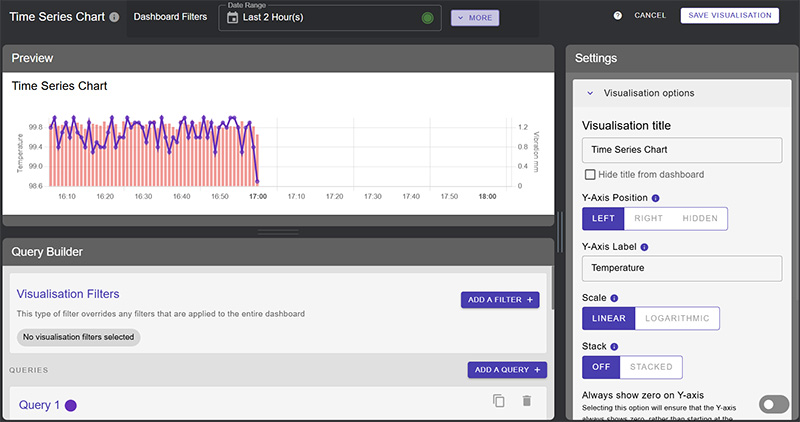Click the Visualisation Filters heading
Viewport: 800px width, 422px height.
click(68, 294)
